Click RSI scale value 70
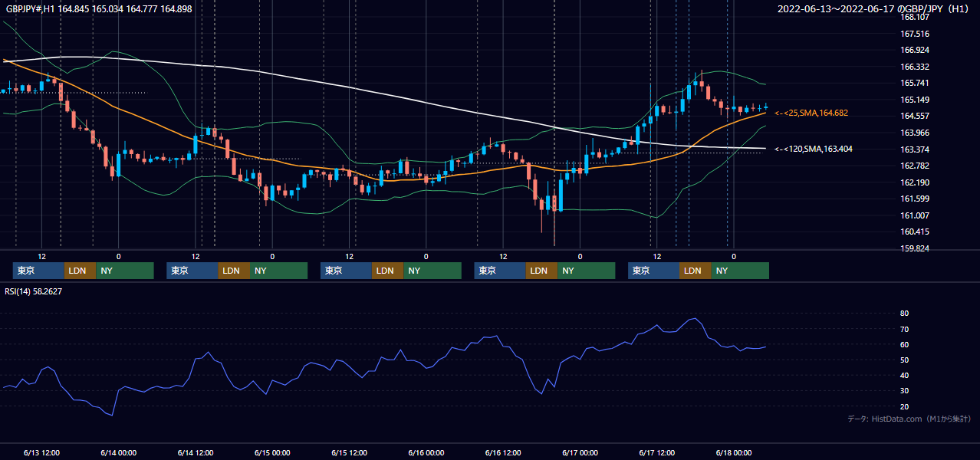Viewport: 980px width, 460px height. (904, 329)
